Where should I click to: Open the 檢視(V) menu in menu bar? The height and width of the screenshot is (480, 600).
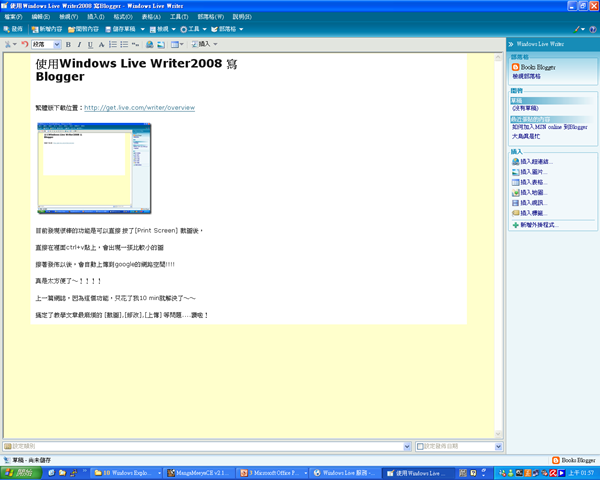click(x=68, y=17)
